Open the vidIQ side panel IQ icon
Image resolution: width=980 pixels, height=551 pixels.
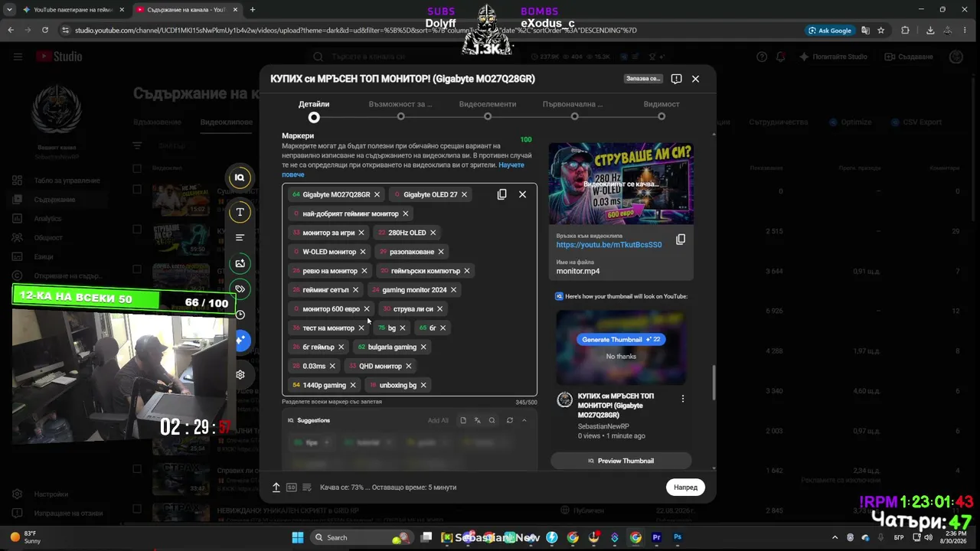(x=240, y=178)
